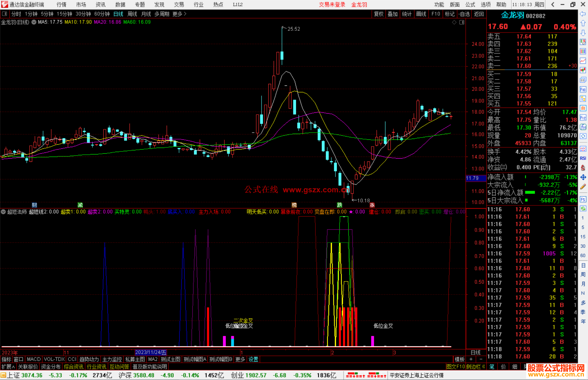Click the candlestick chart sidebar icon
The width and height of the screenshot is (588, 380).
click(583, 70)
